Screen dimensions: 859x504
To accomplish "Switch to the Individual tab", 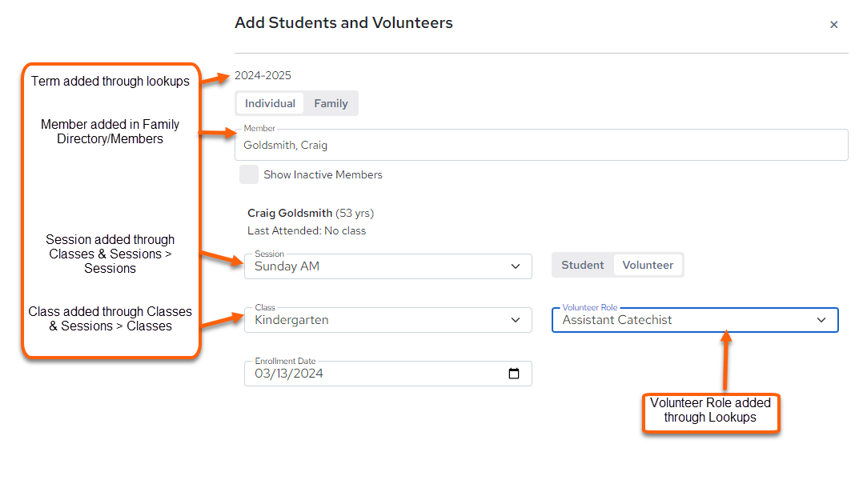I will (x=270, y=103).
